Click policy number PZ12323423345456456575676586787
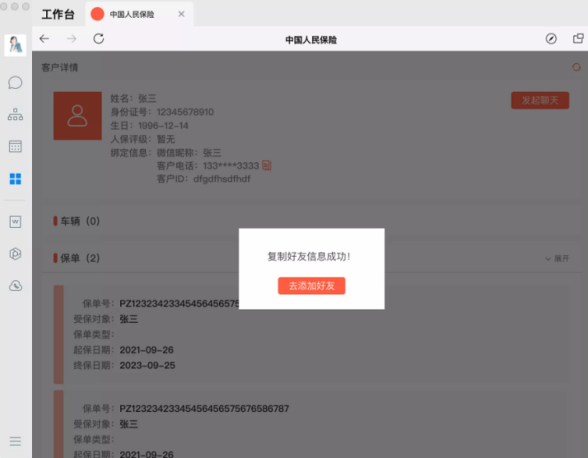 (204, 408)
